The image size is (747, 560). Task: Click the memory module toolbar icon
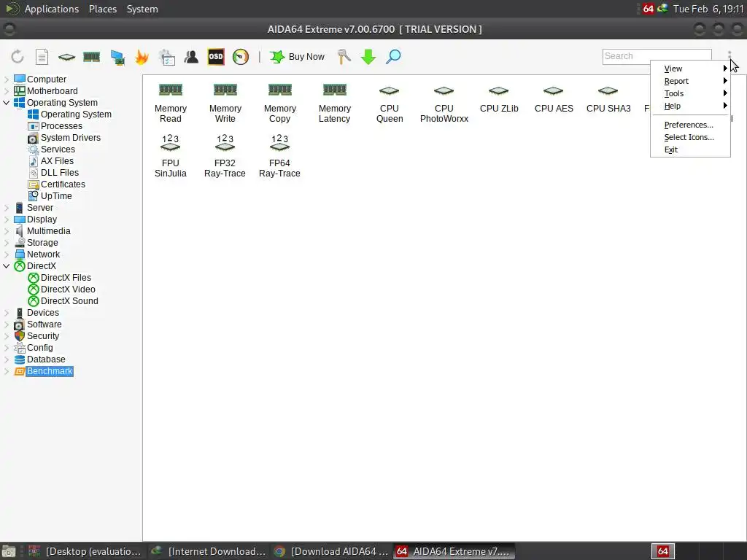[91, 57]
